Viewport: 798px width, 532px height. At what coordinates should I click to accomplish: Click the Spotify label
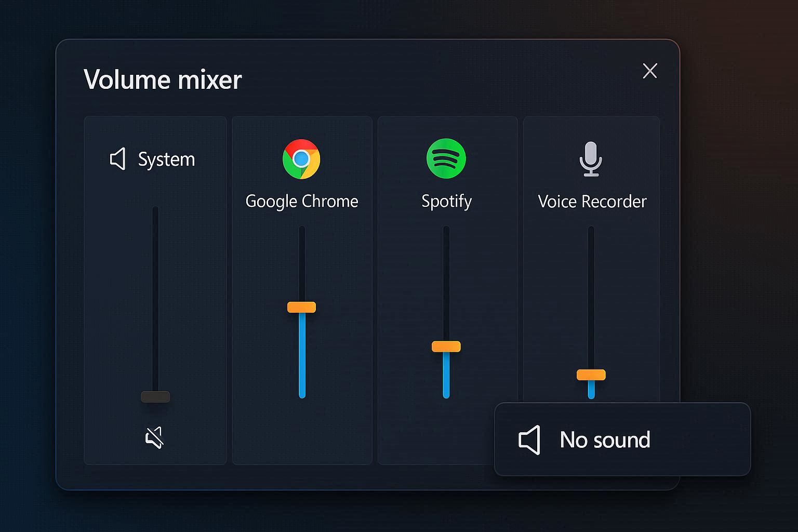click(x=447, y=202)
